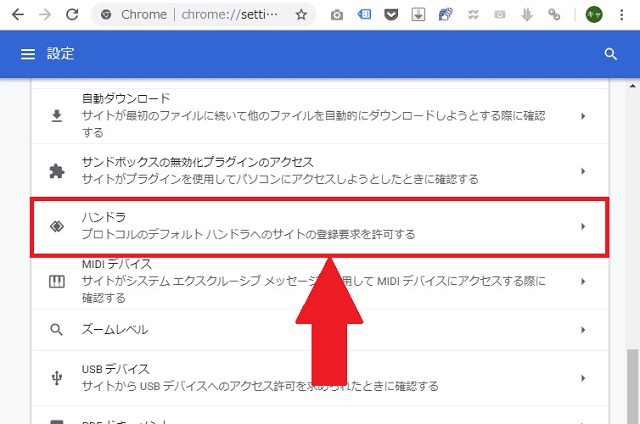Click the blue stacked-pages extension icon

point(445,15)
